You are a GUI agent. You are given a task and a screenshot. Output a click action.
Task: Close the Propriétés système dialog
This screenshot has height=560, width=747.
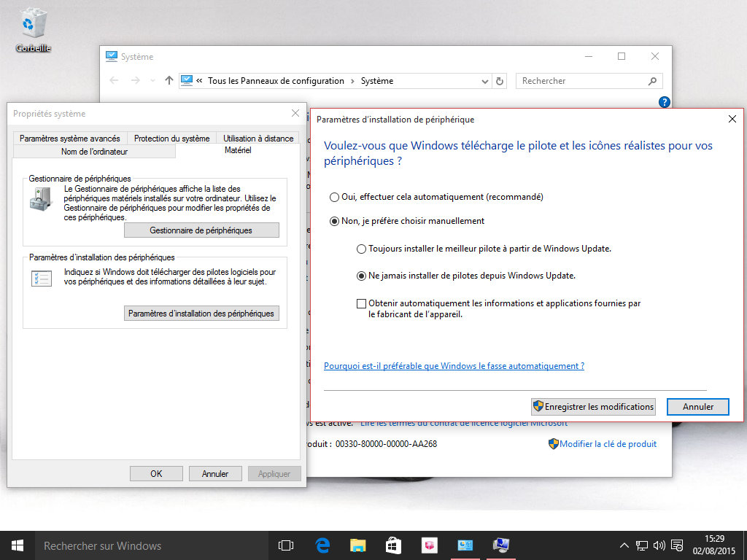pos(295,113)
